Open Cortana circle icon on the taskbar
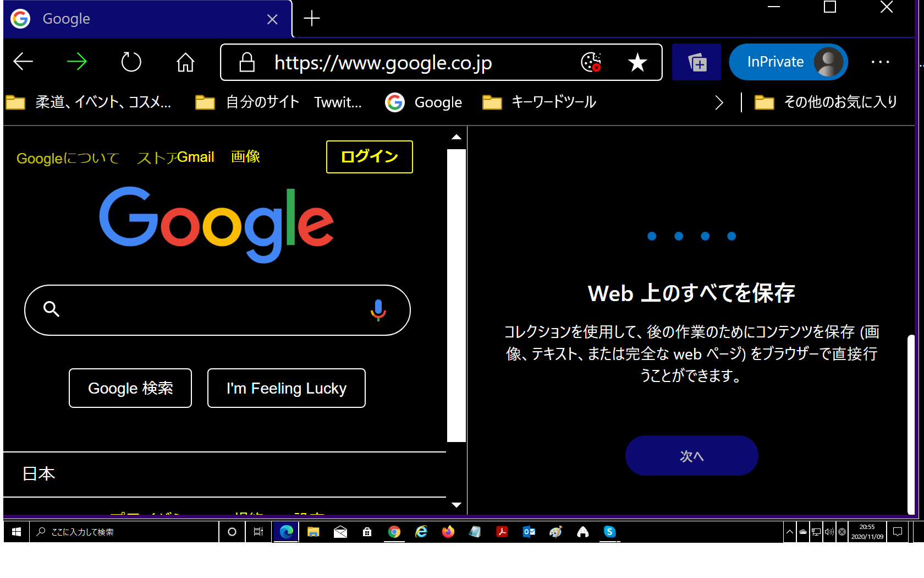 click(x=232, y=532)
